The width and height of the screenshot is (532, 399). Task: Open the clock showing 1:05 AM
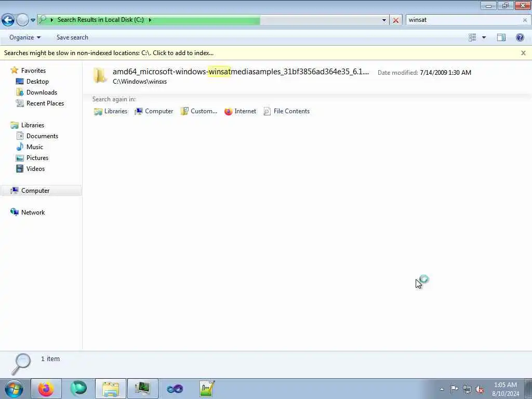pos(505,389)
